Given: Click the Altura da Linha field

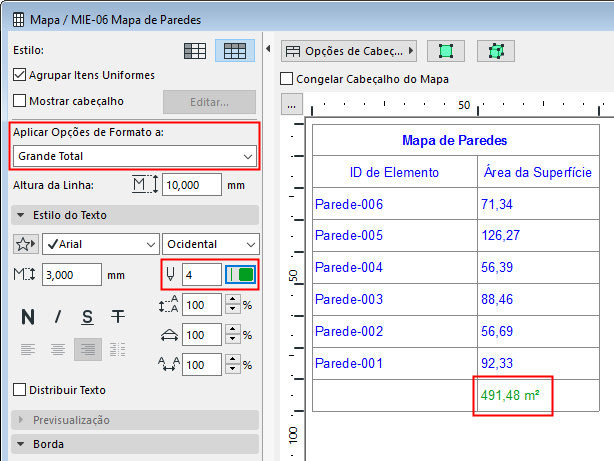Looking at the screenshot, I should [x=192, y=184].
